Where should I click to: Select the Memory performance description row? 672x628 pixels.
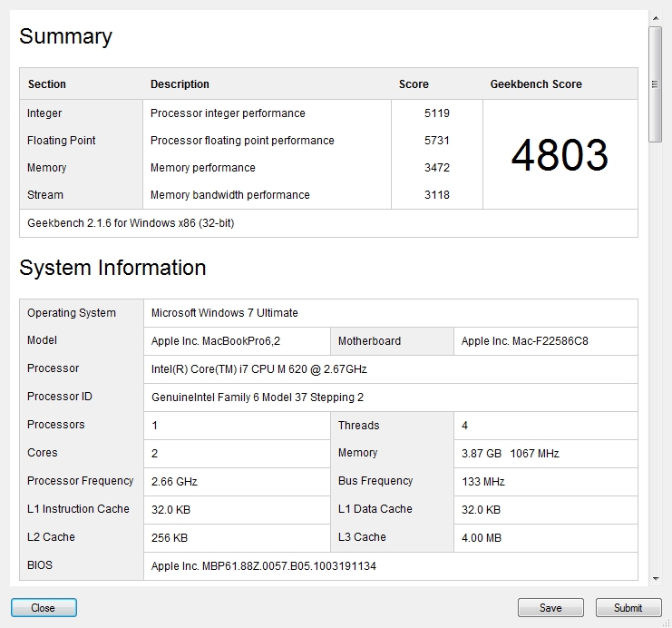(203, 168)
